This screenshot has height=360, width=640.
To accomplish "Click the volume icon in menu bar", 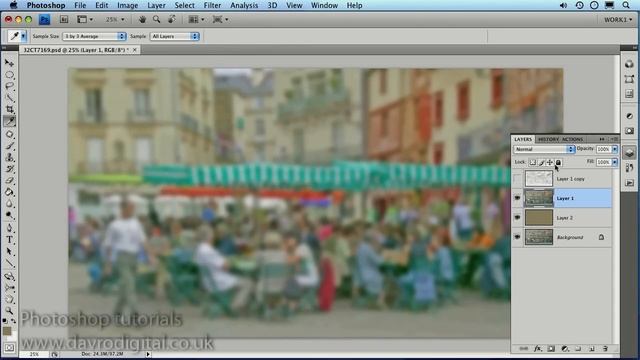I will pos(563,5).
